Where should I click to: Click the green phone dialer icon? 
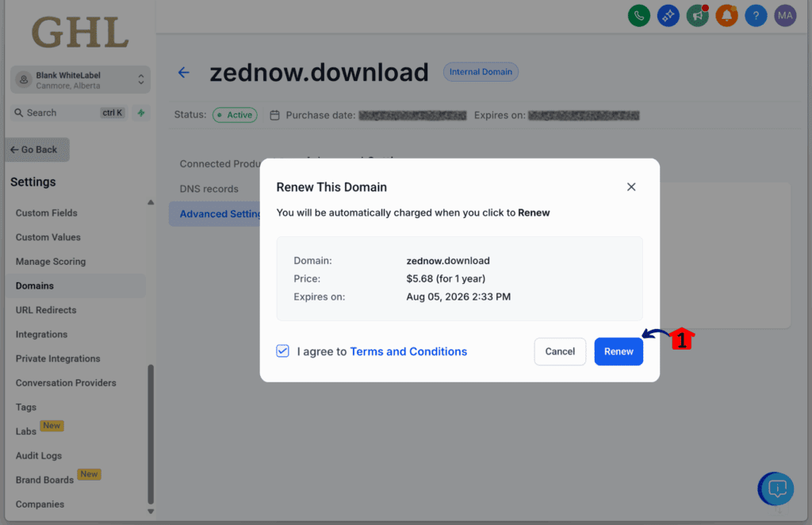point(638,16)
